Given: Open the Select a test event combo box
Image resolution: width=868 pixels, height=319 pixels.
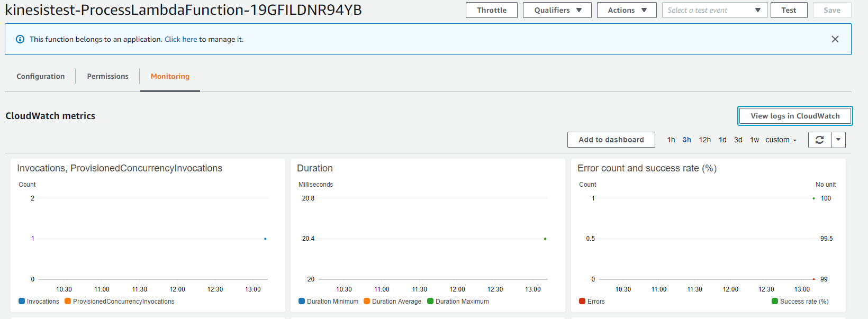Looking at the screenshot, I should (715, 10).
